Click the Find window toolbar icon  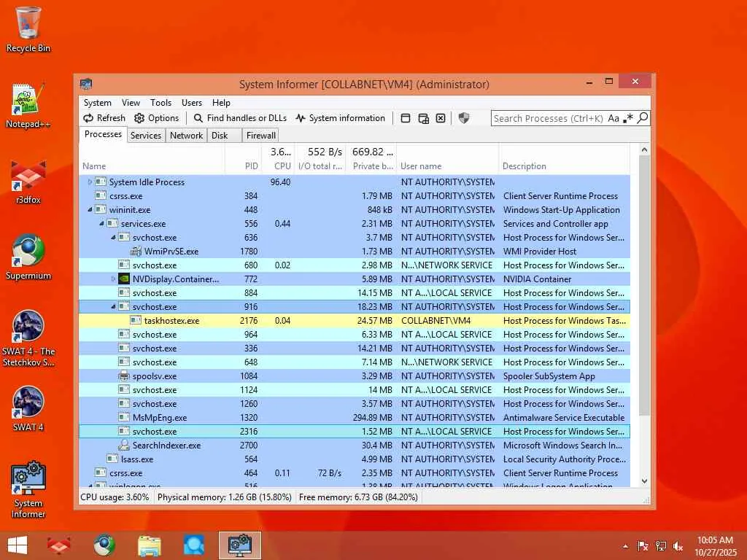pos(406,118)
